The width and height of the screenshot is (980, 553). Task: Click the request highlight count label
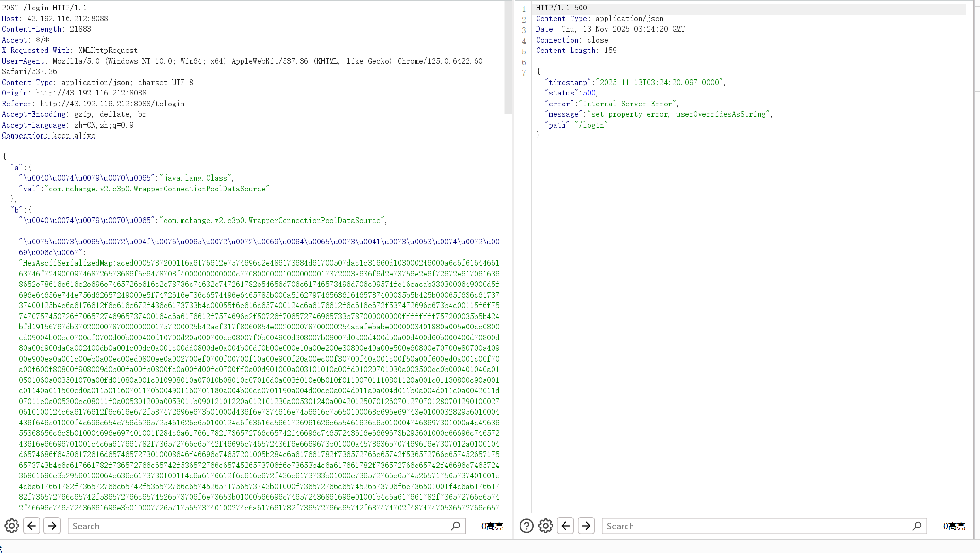click(x=492, y=526)
